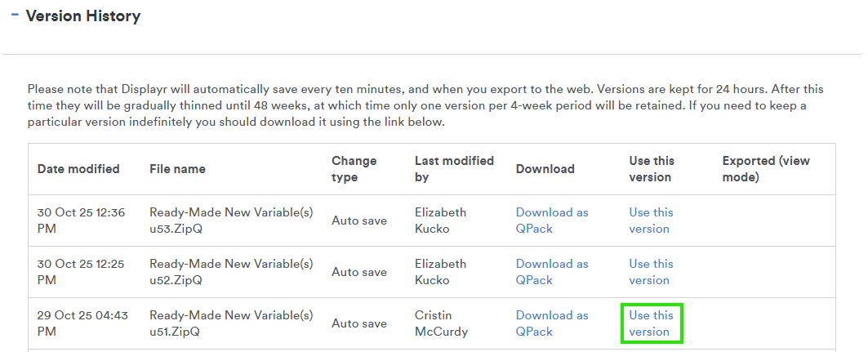Use Cristin McCurdy's u51 version
The height and width of the screenshot is (352, 868).
point(651,323)
